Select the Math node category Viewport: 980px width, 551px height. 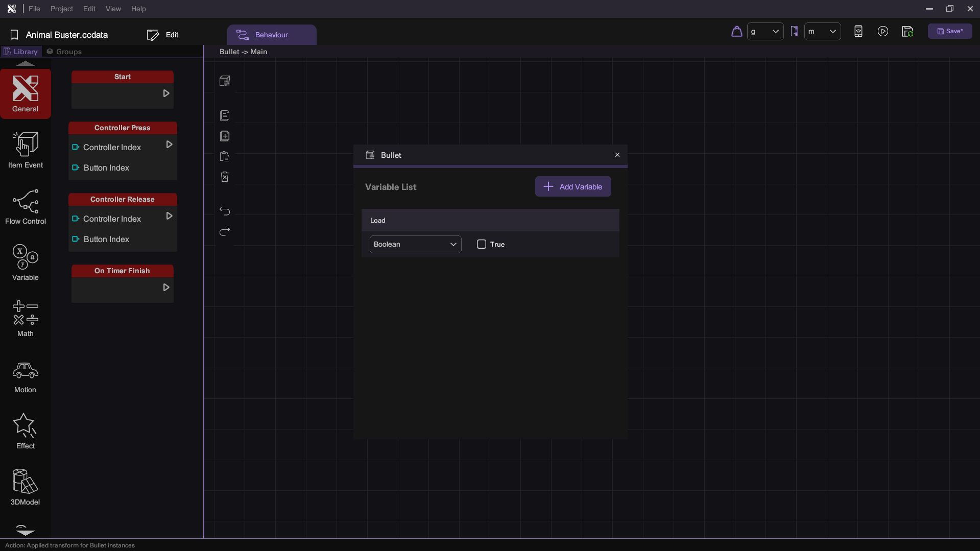(26, 319)
